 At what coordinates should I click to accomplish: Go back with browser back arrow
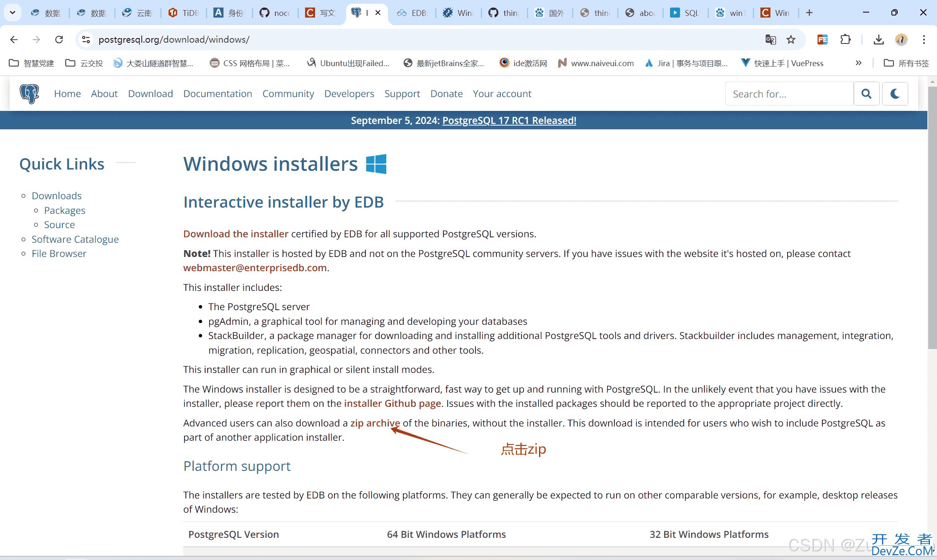[14, 39]
